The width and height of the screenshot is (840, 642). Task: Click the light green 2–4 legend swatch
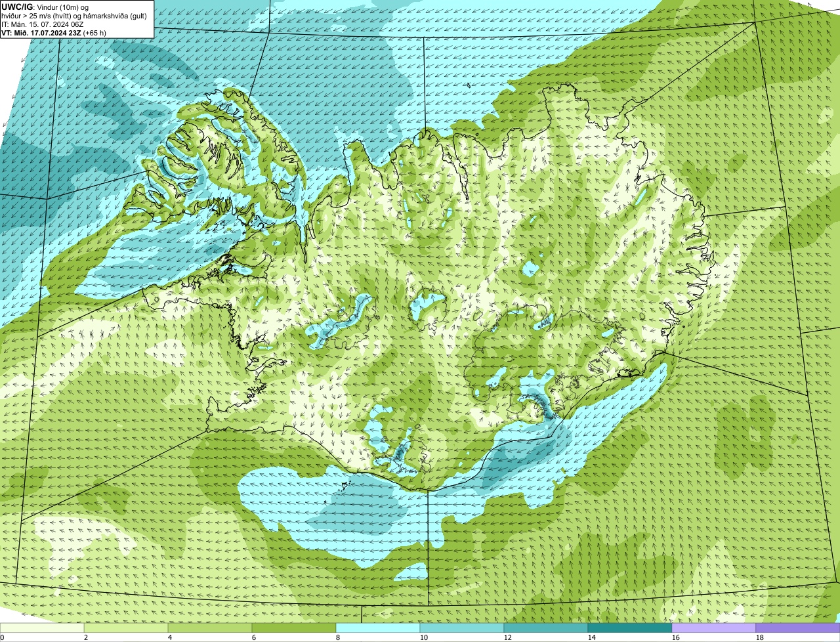tap(127, 628)
